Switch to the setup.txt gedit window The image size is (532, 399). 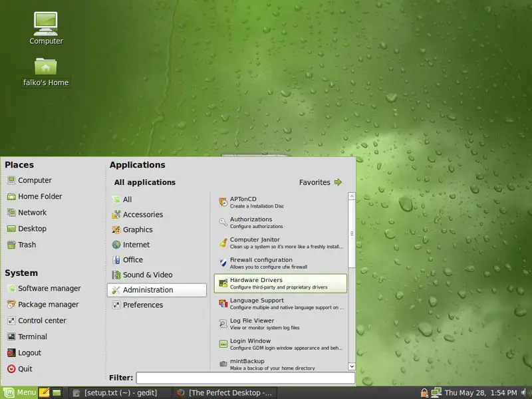120,393
